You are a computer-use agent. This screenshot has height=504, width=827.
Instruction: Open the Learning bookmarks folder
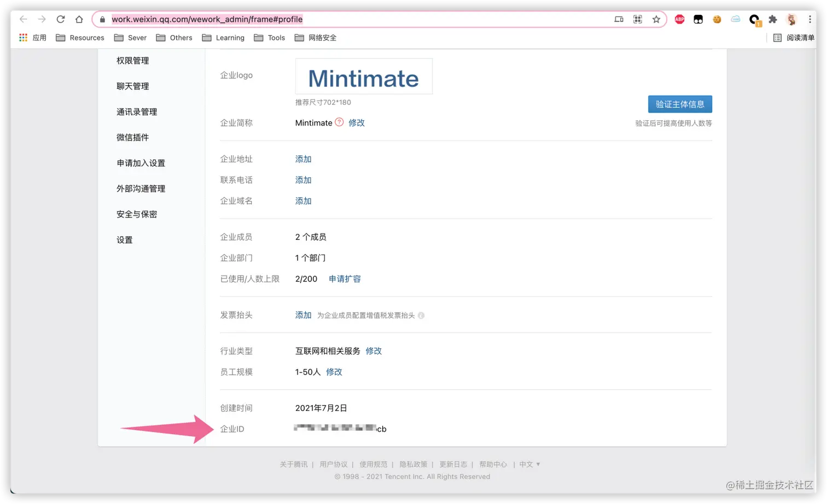pyautogui.click(x=229, y=38)
